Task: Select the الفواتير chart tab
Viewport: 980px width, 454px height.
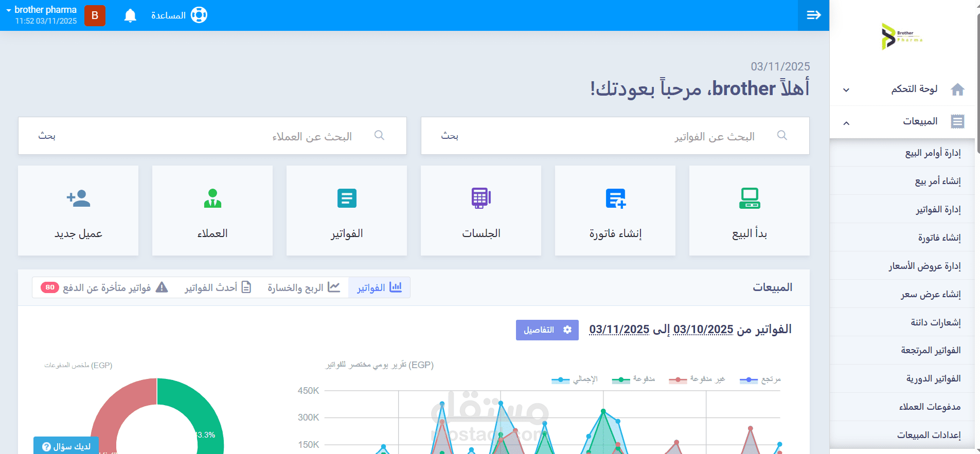Action: click(379, 287)
